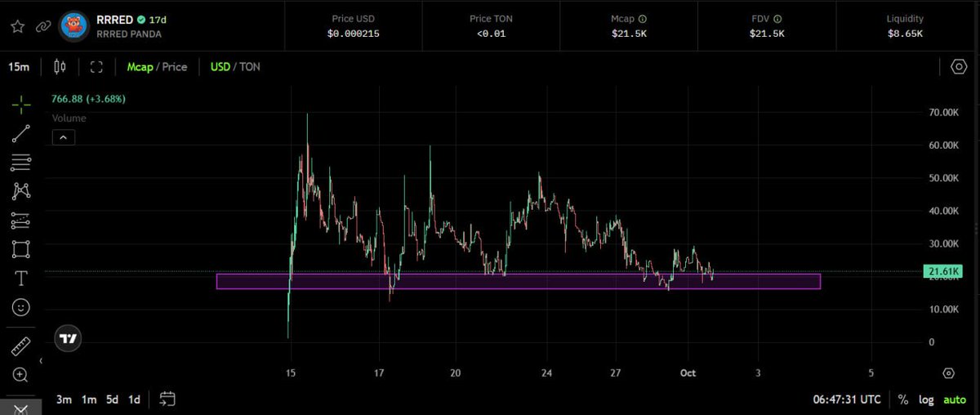
Task: Click the $0.000215 USD price value
Action: 354,33
